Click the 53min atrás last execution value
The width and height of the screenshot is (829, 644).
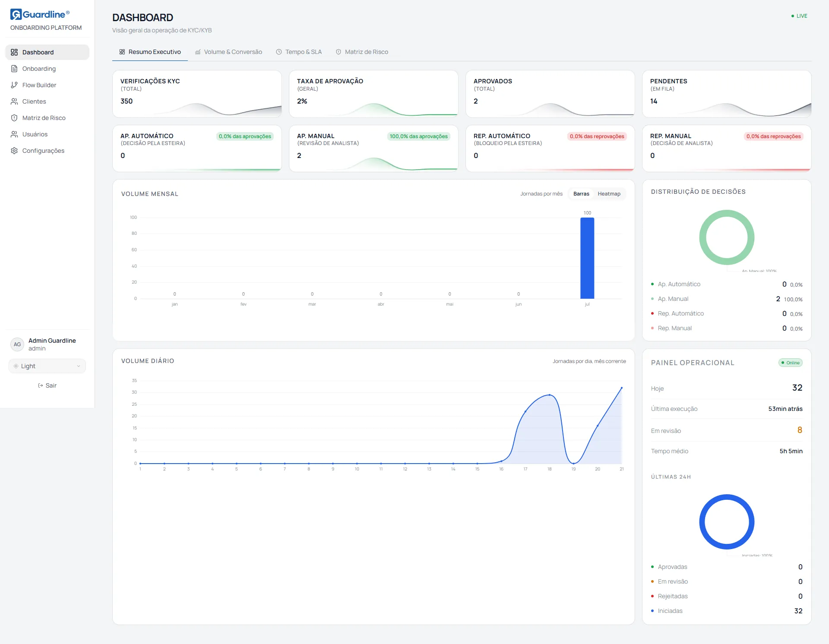coord(785,409)
